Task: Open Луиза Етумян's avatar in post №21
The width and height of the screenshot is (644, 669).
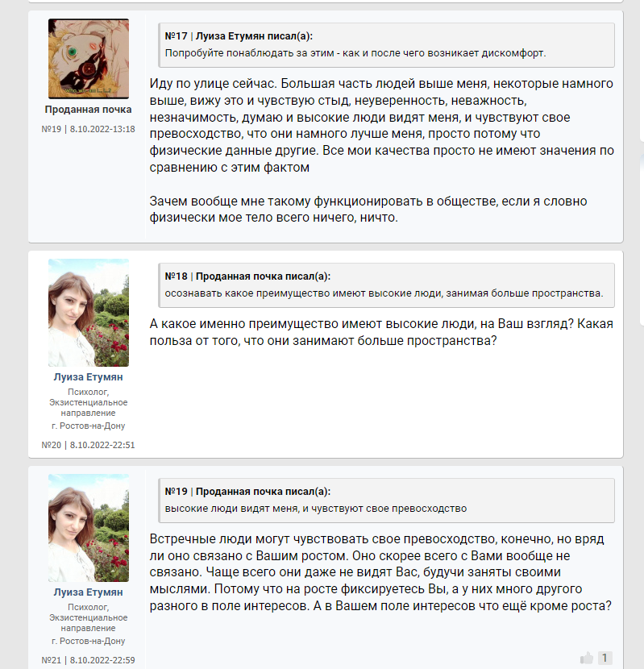Action: click(89, 528)
